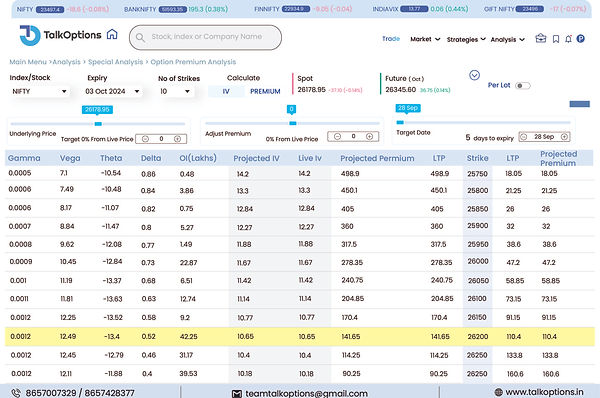Open the Trade menu item
The height and width of the screenshot is (398, 600).
pyautogui.click(x=391, y=39)
